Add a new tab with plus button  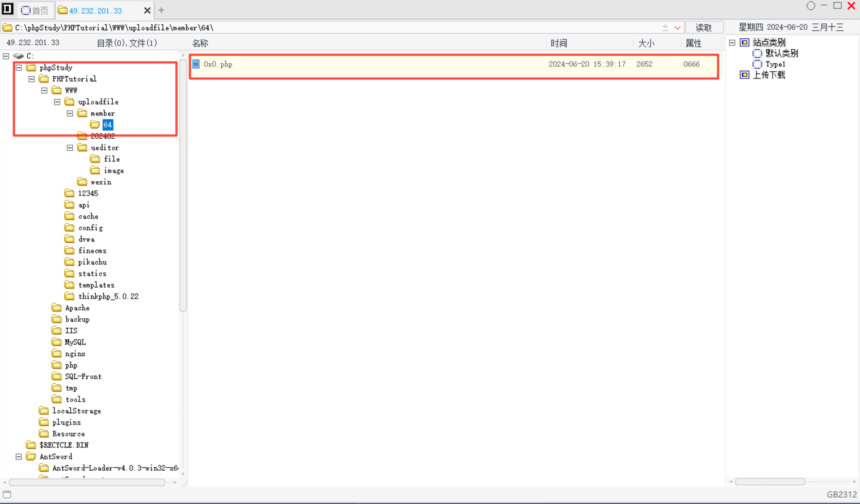pos(161,10)
